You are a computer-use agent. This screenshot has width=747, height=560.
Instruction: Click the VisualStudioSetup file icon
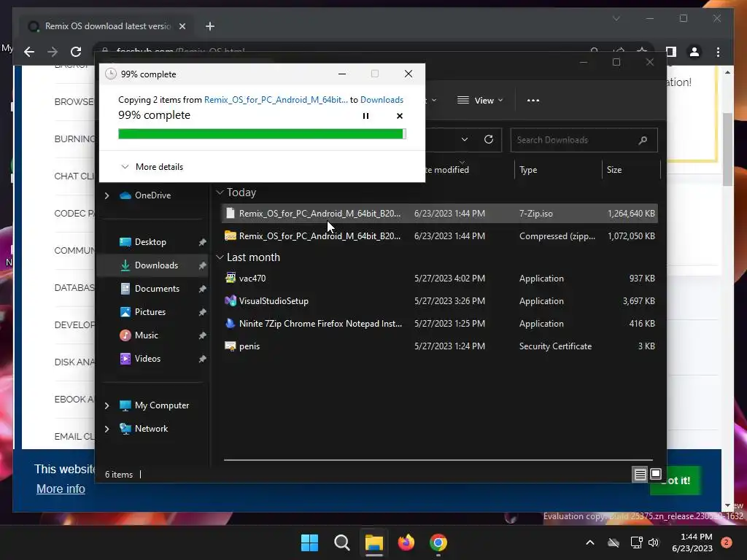pyautogui.click(x=231, y=300)
